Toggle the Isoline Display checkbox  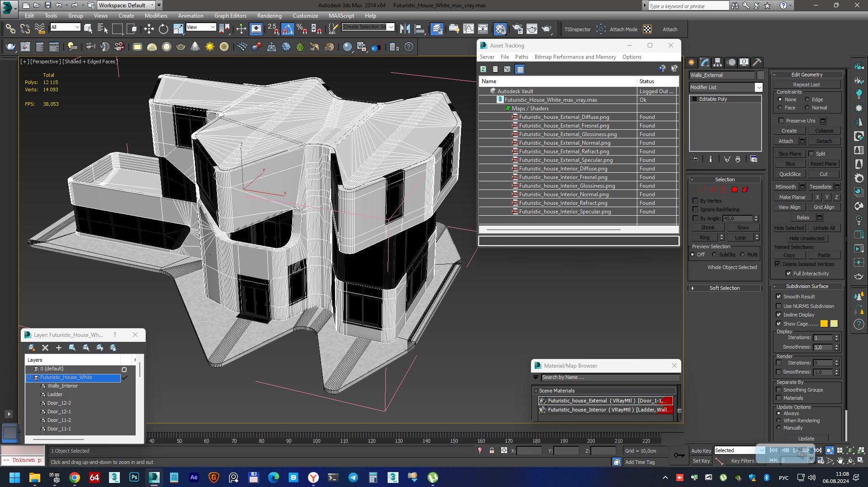click(x=779, y=315)
